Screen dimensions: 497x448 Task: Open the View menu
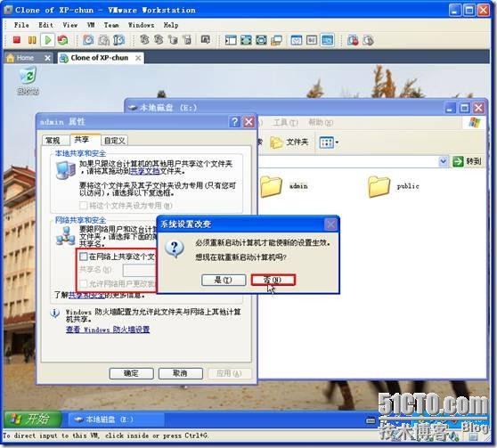tap(69, 25)
